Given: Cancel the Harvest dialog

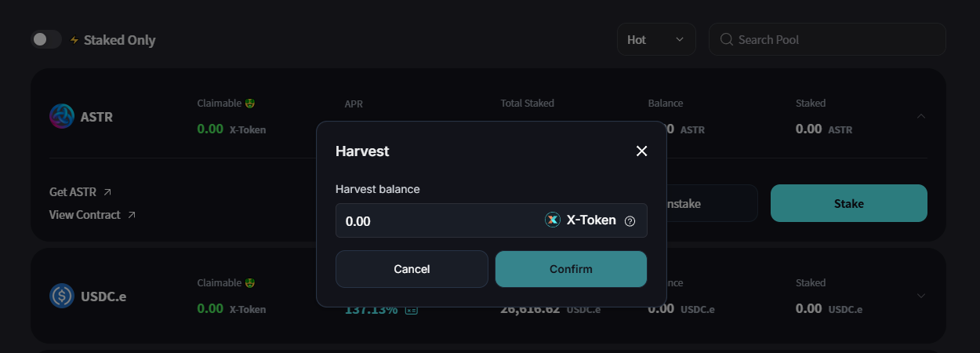Looking at the screenshot, I should (x=412, y=269).
